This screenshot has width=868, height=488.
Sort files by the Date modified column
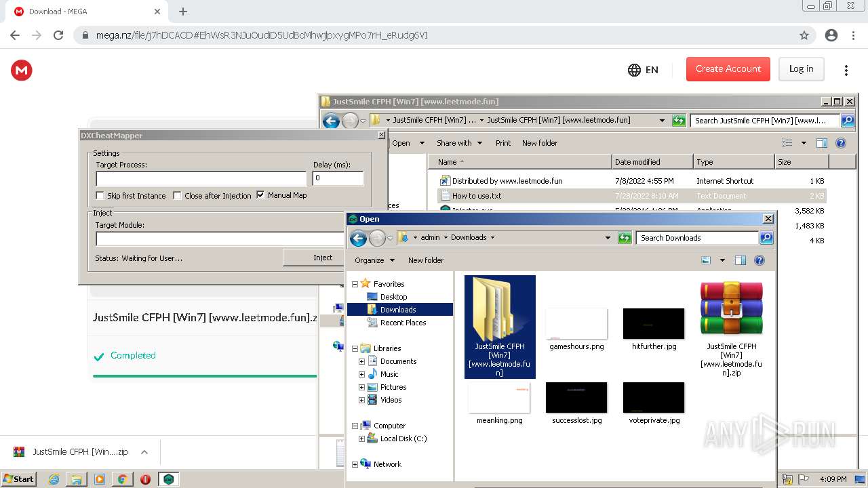[x=652, y=162]
